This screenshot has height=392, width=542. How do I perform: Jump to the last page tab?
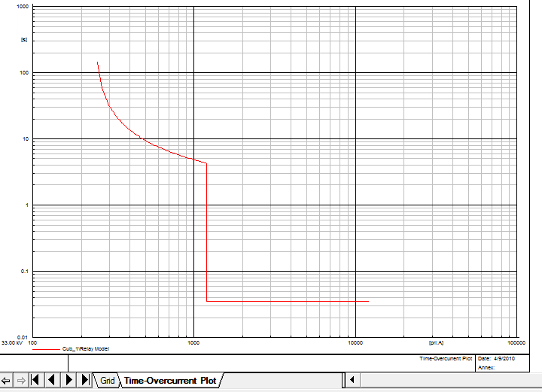(85, 380)
